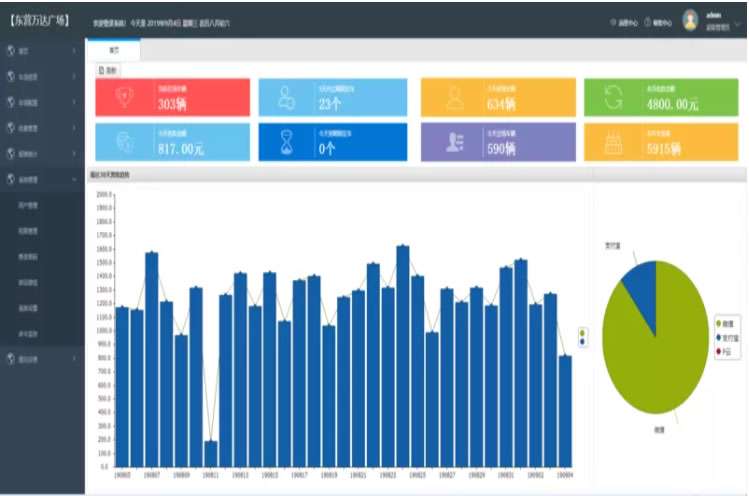This screenshot has height=496, width=749.
Task: Click the hourglass icon on the 0个 card
Action: (287, 142)
